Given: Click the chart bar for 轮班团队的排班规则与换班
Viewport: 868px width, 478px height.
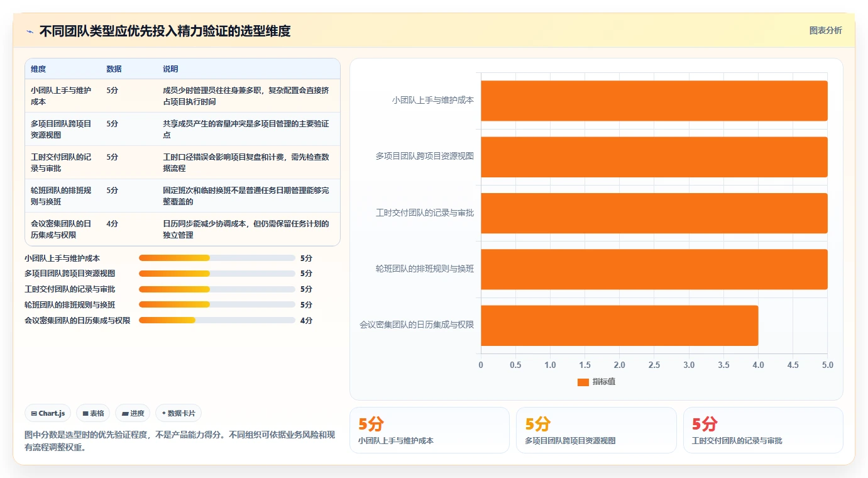Looking at the screenshot, I should [654, 269].
